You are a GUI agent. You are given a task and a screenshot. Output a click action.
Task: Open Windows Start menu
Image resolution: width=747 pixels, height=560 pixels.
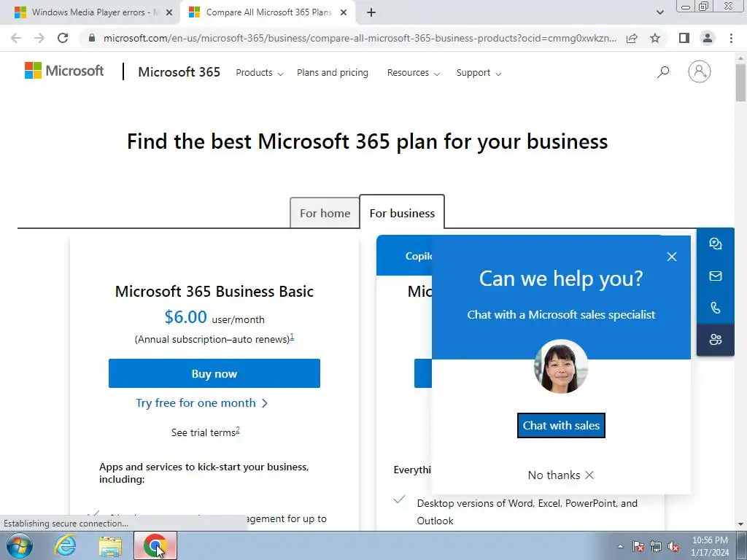(20, 545)
